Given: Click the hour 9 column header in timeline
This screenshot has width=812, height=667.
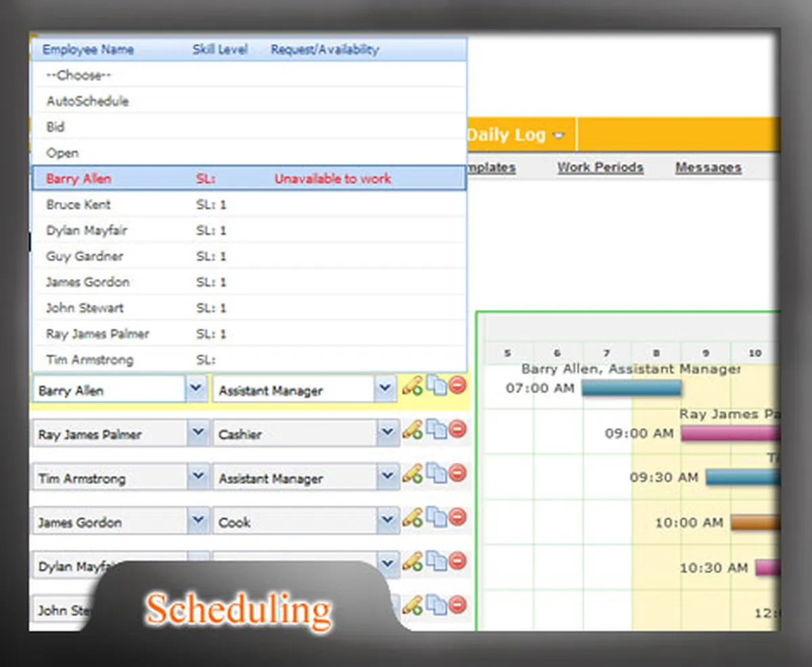Looking at the screenshot, I should [706, 353].
